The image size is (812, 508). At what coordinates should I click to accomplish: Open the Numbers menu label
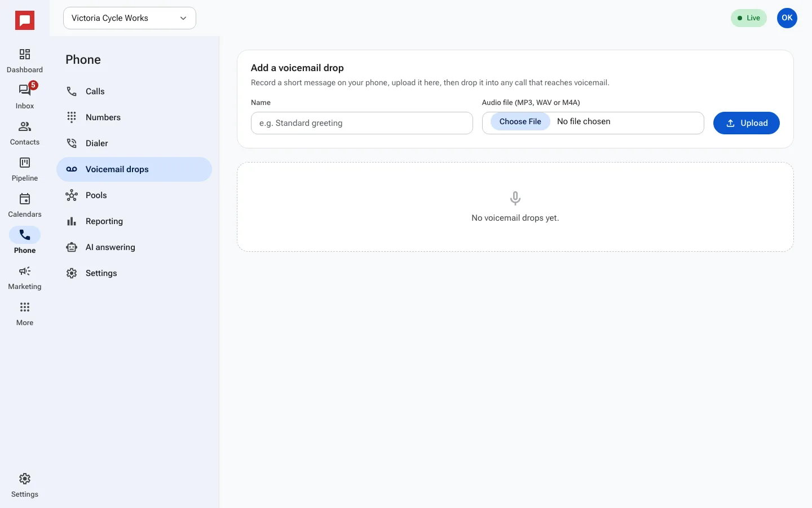103,117
